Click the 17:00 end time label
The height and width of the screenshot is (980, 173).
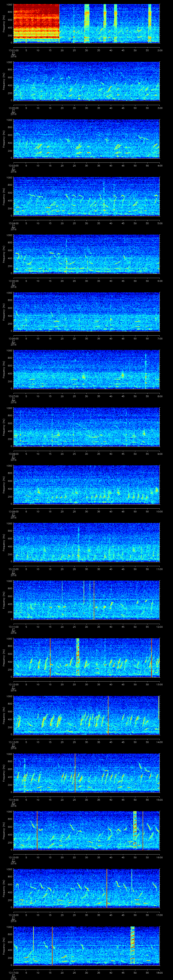click(159, 915)
